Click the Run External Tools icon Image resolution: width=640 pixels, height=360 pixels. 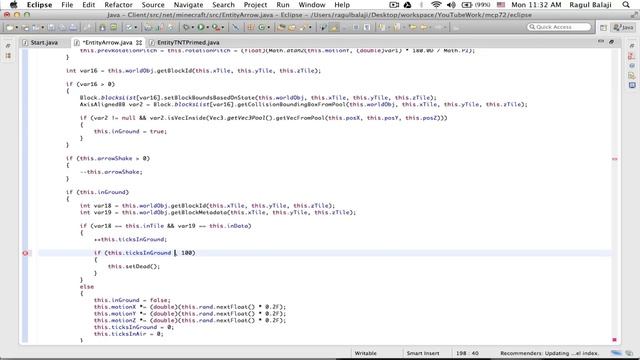(216, 27)
